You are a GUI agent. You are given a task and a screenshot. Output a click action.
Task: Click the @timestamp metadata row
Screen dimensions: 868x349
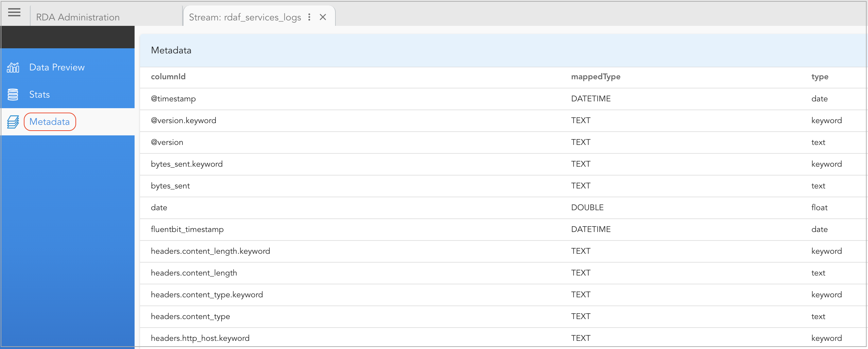pyautogui.click(x=173, y=99)
